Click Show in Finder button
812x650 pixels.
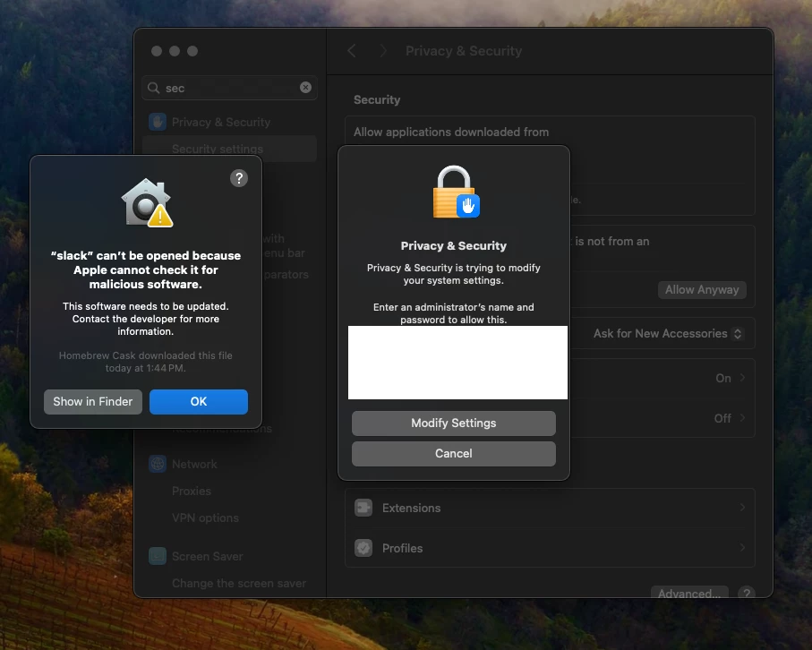click(93, 401)
